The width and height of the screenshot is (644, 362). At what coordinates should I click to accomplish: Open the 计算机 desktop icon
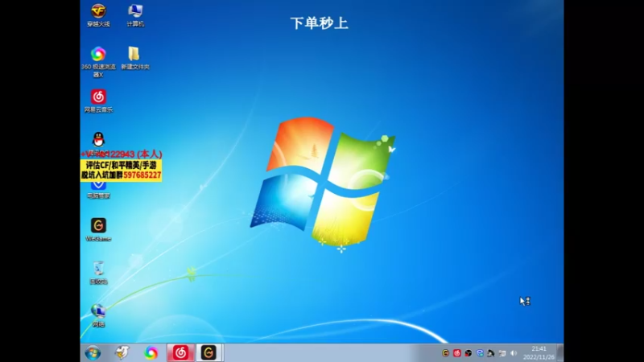(x=135, y=15)
